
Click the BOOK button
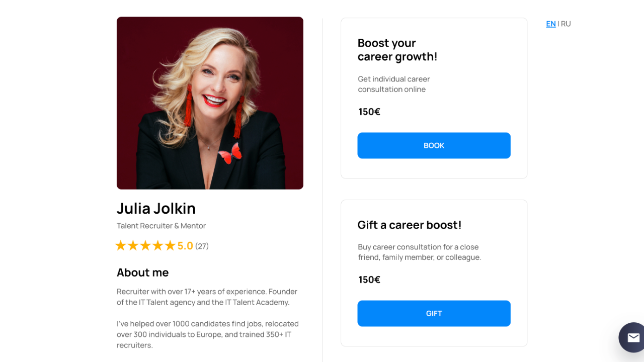(x=434, y=145)
